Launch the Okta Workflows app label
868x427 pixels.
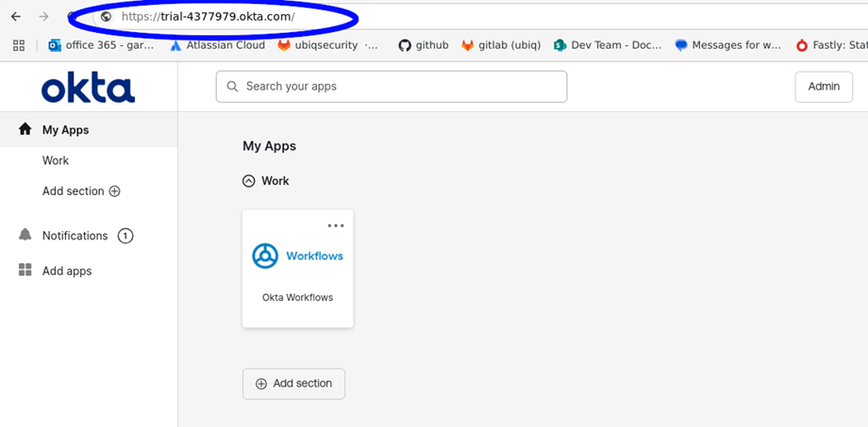297,298
